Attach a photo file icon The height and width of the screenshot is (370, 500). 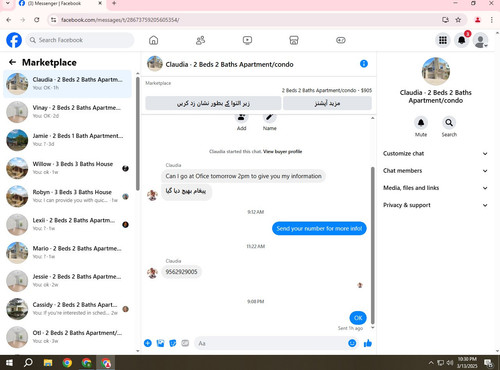click(x=160, y=343)
